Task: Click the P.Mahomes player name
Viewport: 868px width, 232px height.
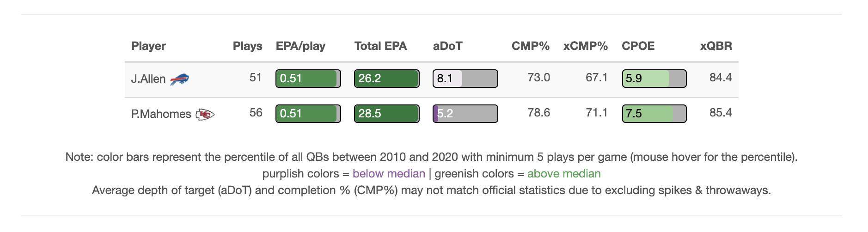Action: coord(161,114)
